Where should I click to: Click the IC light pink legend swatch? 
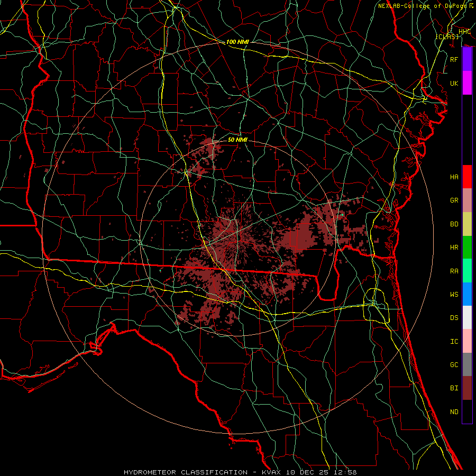click(x=467, y=341)
